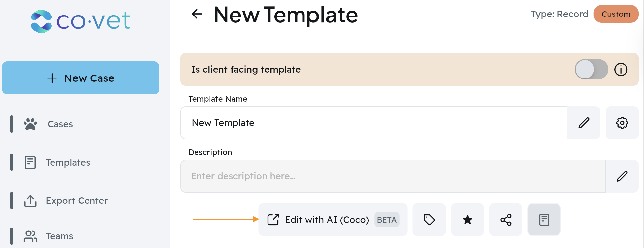Click the document icon button in action row
This screenshot has height=248, width=644.
[544, 220]
